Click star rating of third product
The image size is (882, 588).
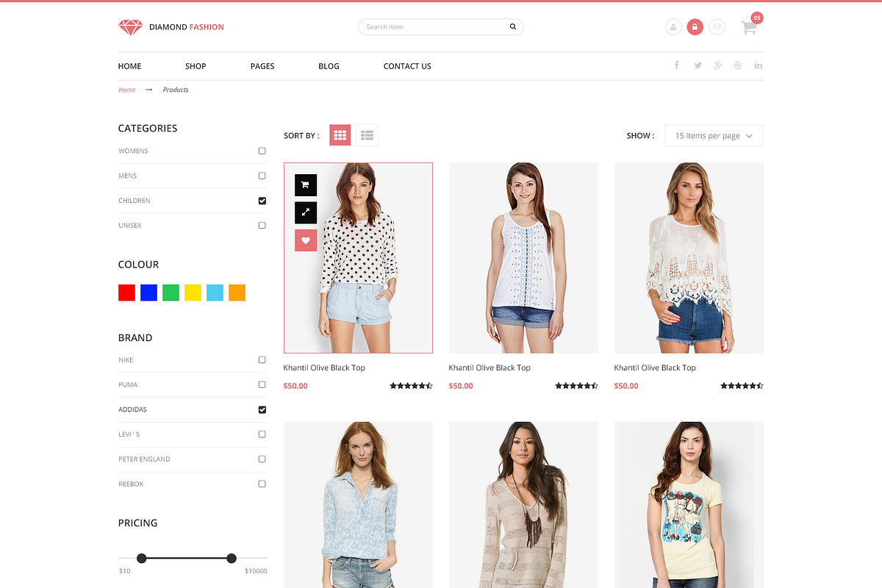tap(742, 386)
